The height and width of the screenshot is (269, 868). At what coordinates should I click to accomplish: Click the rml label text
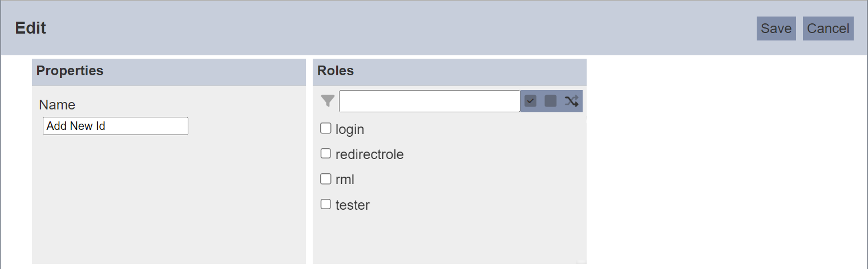[x=345, y=180]
